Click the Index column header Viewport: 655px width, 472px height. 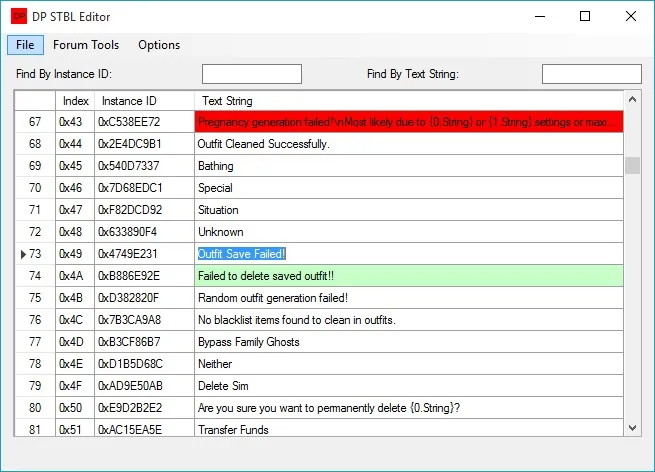75,101
